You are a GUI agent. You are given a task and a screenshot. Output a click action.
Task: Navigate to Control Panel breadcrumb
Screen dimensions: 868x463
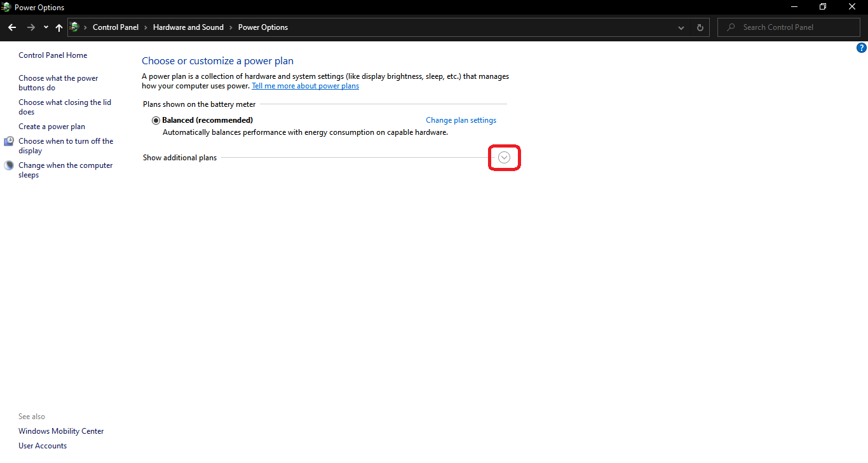point(116,27)
